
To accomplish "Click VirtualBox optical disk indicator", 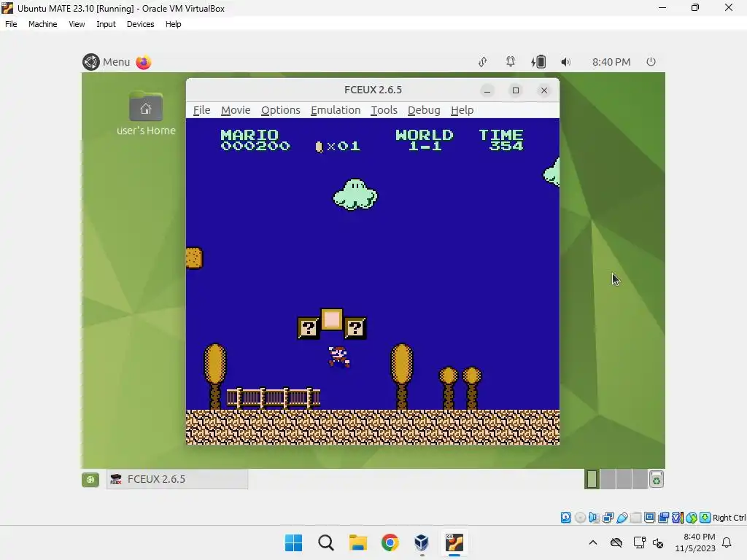I will pyautogui.click(x=580, y=517).
